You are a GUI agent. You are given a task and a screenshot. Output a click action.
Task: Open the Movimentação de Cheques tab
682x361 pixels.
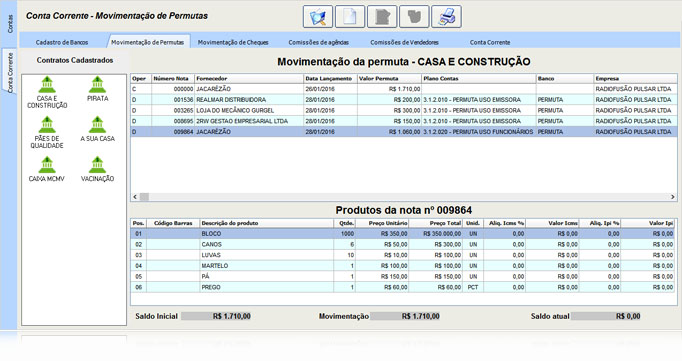click(233, 42)
